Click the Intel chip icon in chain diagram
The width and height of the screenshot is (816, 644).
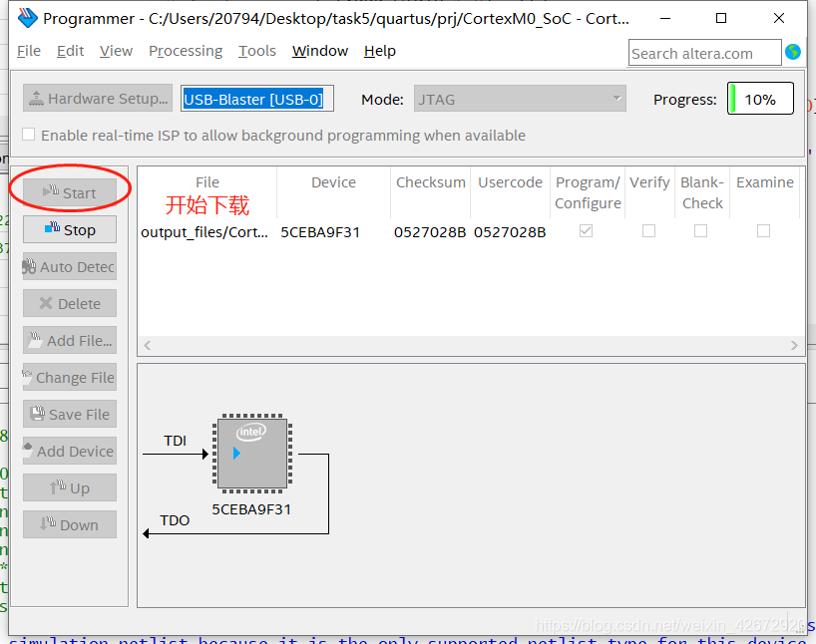point(251,453)
